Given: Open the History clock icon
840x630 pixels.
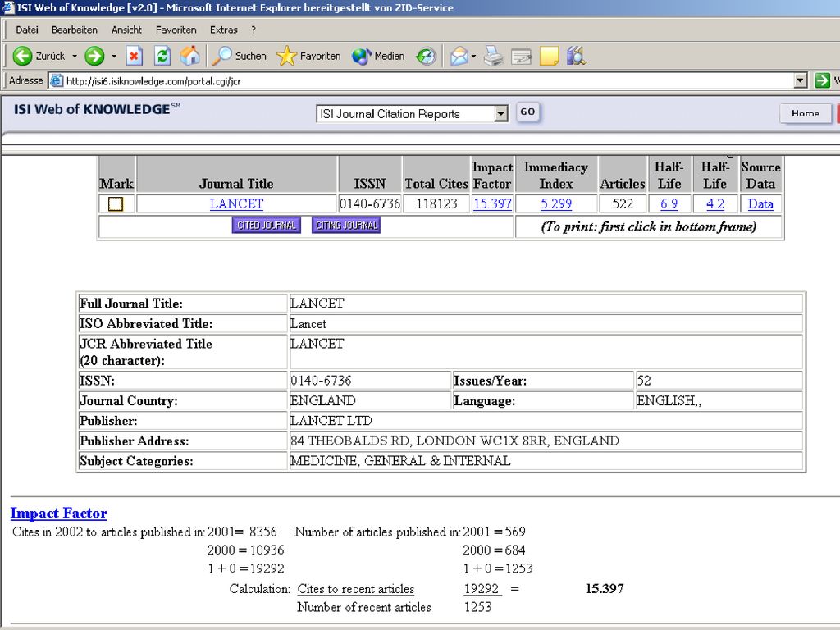Looking at the screenshot, I should coord(427,56).
